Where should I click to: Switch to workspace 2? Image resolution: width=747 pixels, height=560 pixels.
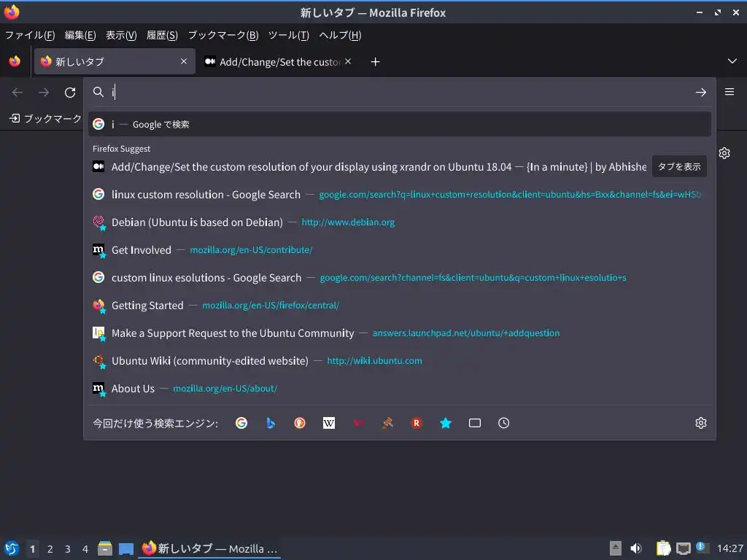click(50, 549)
